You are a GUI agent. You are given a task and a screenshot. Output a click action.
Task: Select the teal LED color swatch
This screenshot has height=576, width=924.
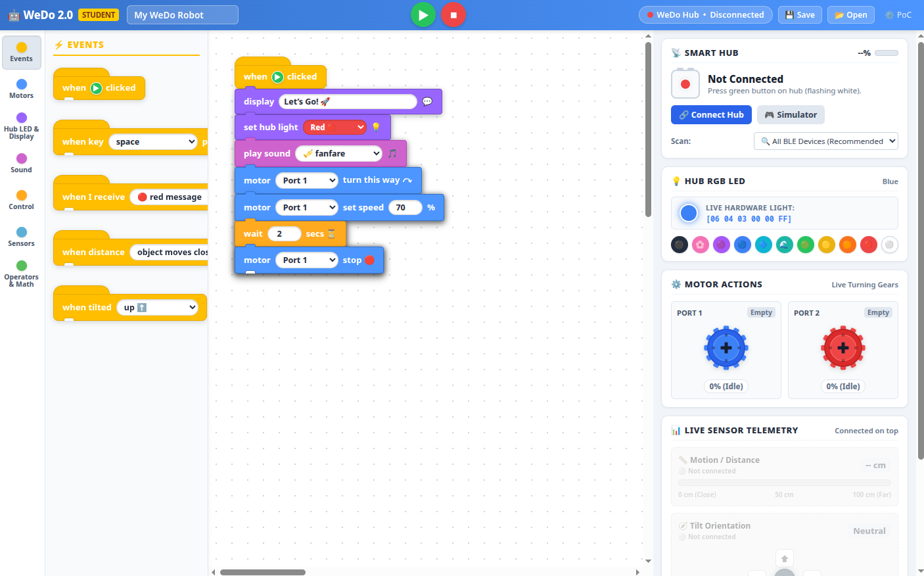click(x=785, y=245)
